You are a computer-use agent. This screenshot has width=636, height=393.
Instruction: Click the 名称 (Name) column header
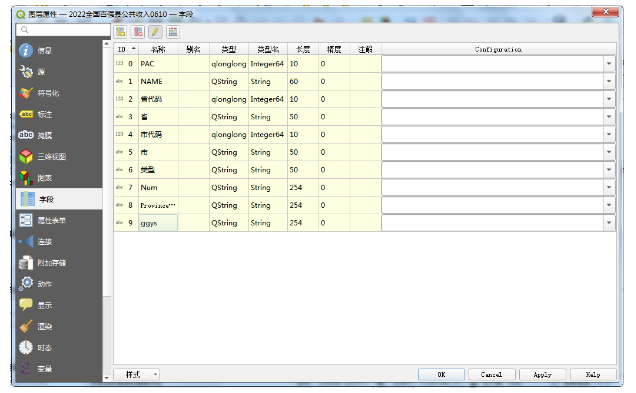click(158, 49)
